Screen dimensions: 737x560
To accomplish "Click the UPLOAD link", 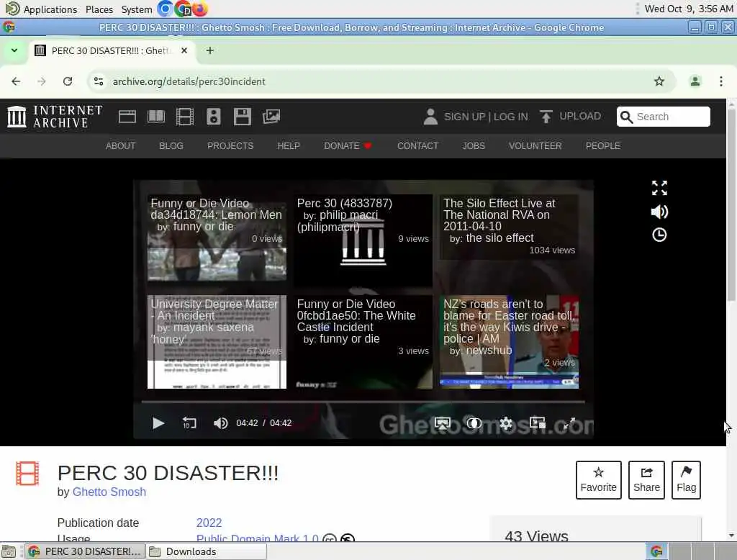I will click(580, 116).
